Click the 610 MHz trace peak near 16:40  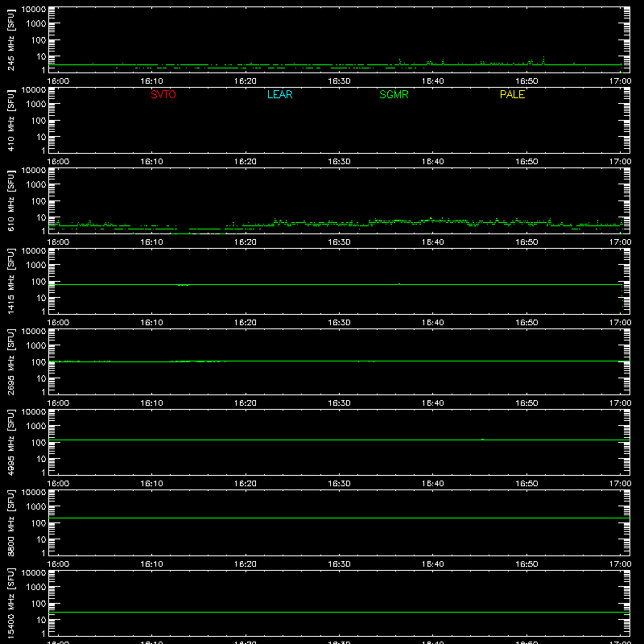point(431,219)
